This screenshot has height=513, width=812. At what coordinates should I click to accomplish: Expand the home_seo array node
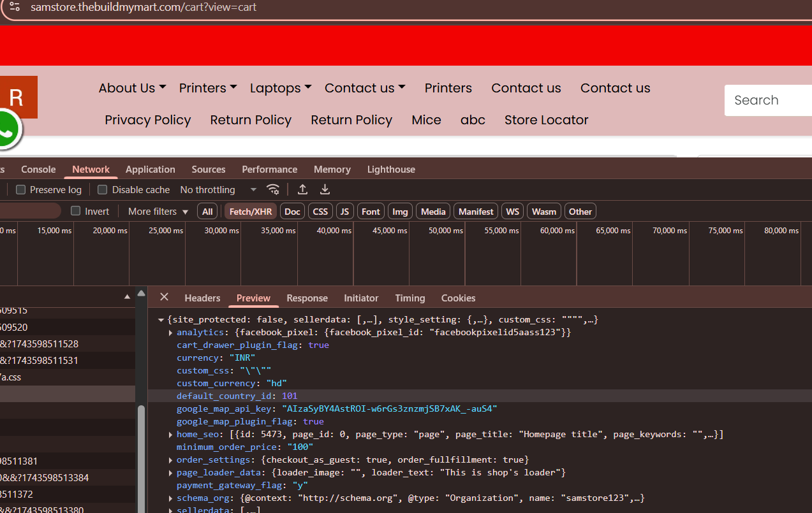[x=170, y=435]
